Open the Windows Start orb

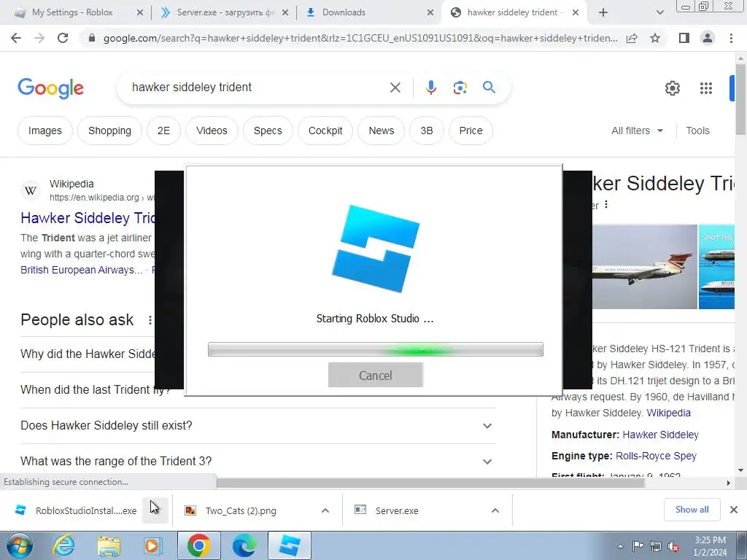[x=20, y=545]
